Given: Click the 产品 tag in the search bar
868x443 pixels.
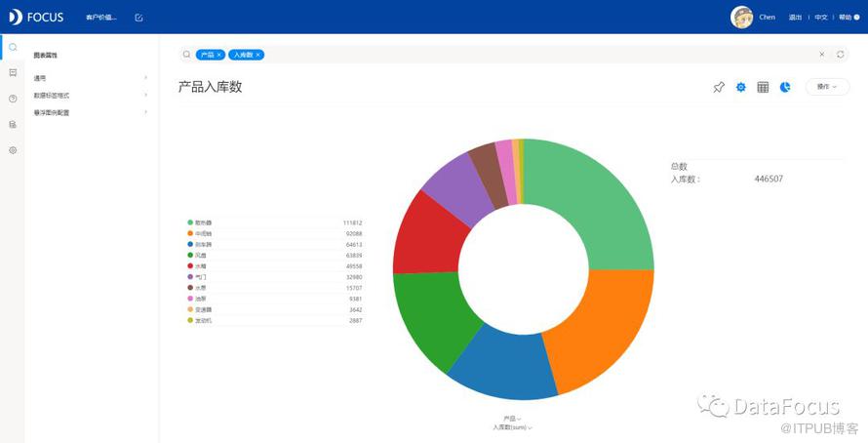Looking at the screenshot, I should click(211, 55).
